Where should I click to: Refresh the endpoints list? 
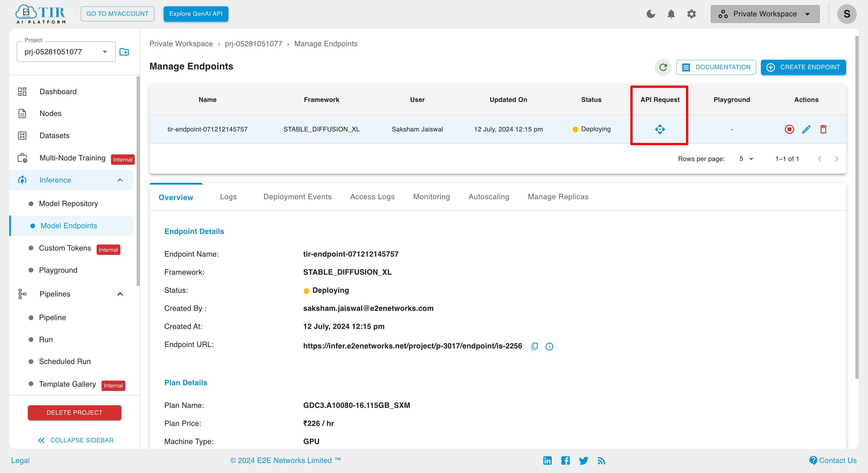663,67
